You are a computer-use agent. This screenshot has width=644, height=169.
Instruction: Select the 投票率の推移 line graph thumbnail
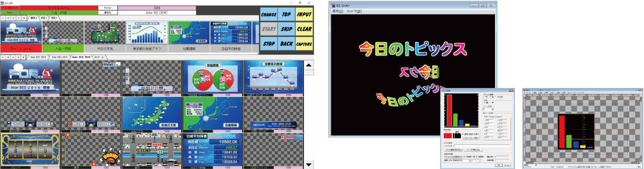[273, 78]
